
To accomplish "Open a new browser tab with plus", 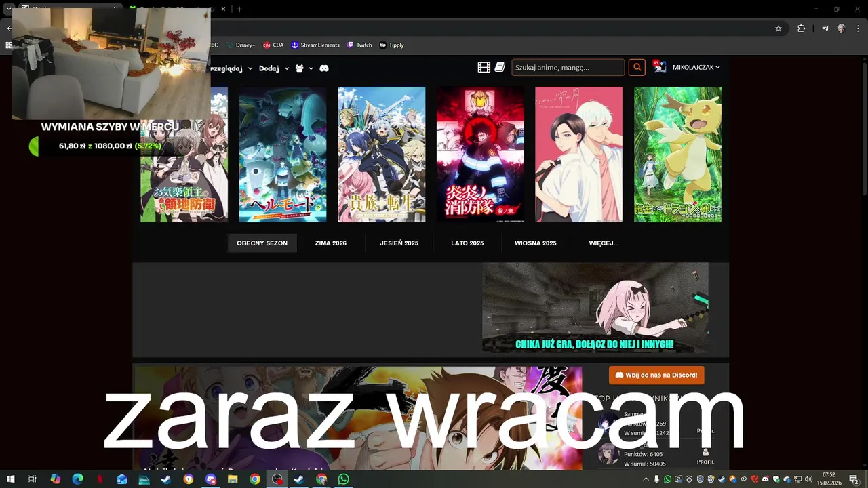I will point(239,9).
